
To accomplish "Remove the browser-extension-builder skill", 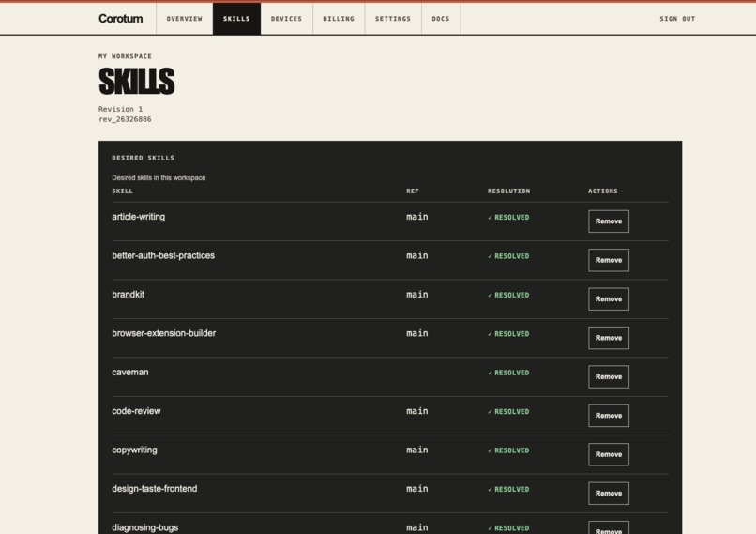I will [x=609, y=338].
